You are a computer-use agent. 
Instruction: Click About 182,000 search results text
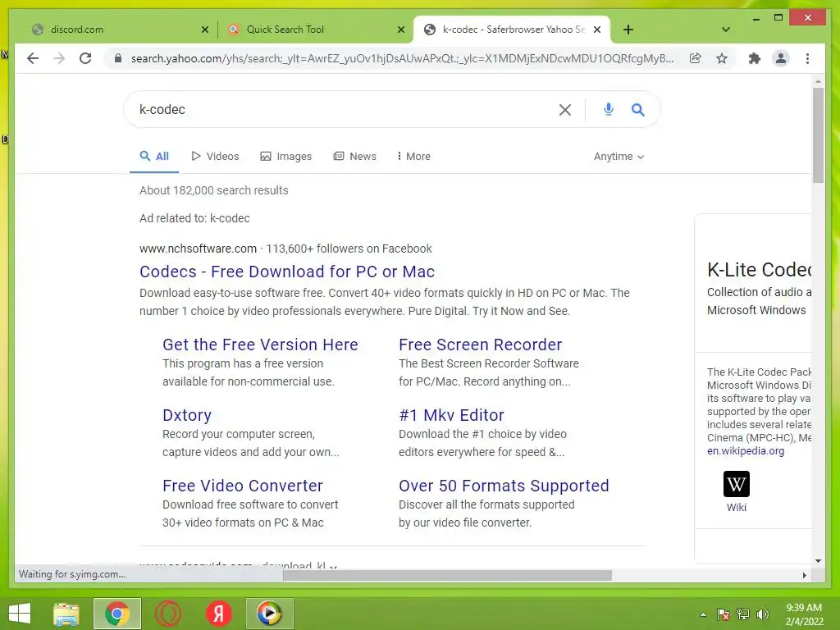pos(214,190)
